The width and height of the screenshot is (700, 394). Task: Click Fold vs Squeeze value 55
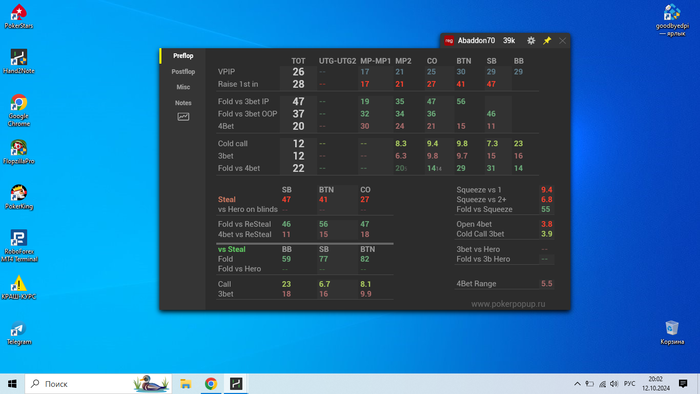[546, 209]
